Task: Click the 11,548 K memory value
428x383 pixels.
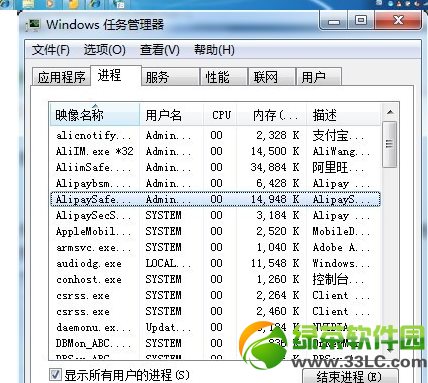Action: (x=275, y=263)
